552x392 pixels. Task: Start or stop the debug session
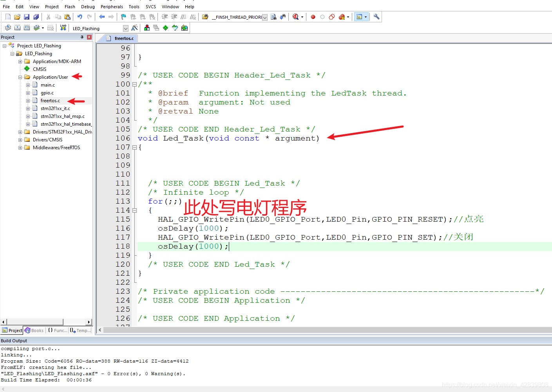(296, 17)
